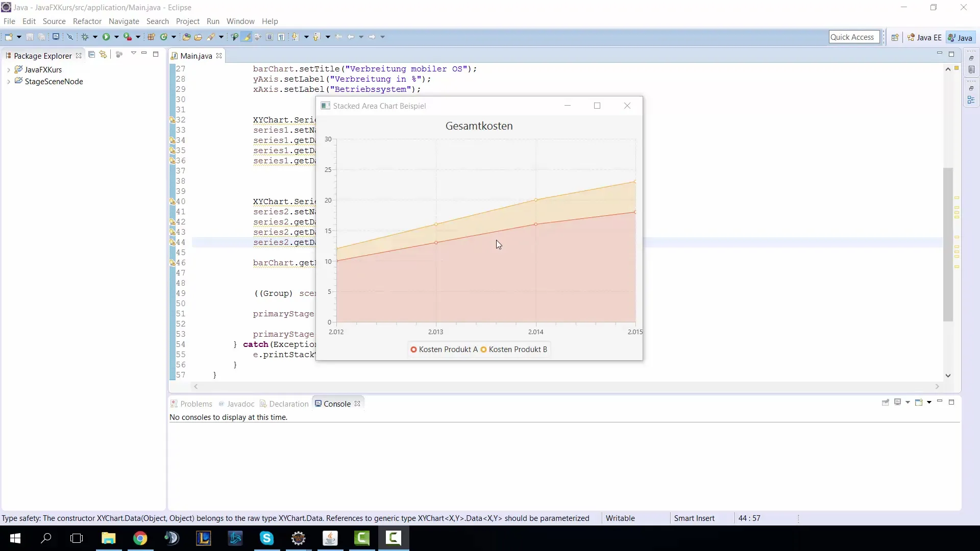980x551 pixels.
Task: Open the Run button dropdown arrow
Action: coord(116,37)
